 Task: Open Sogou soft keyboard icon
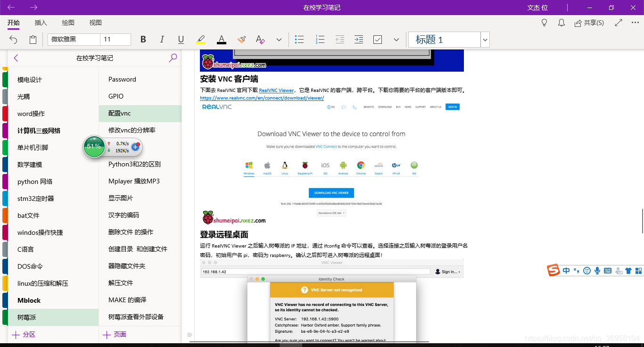point(608,271)
